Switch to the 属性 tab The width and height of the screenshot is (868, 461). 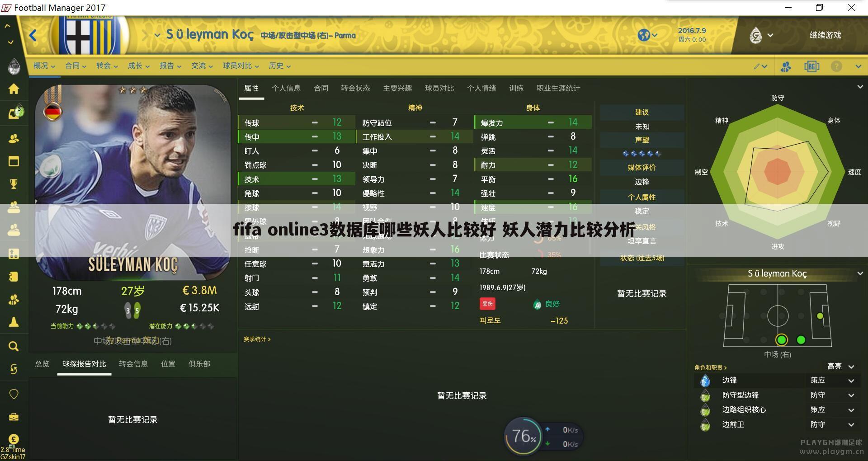click(251, 89)
